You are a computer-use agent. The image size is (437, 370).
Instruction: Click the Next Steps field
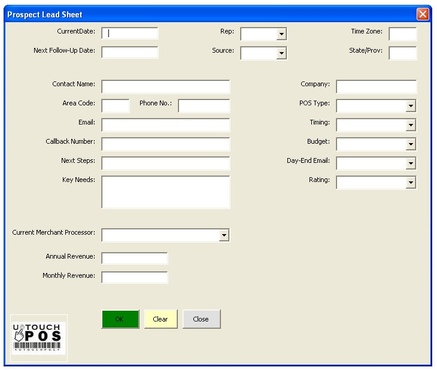click(166, 163)
